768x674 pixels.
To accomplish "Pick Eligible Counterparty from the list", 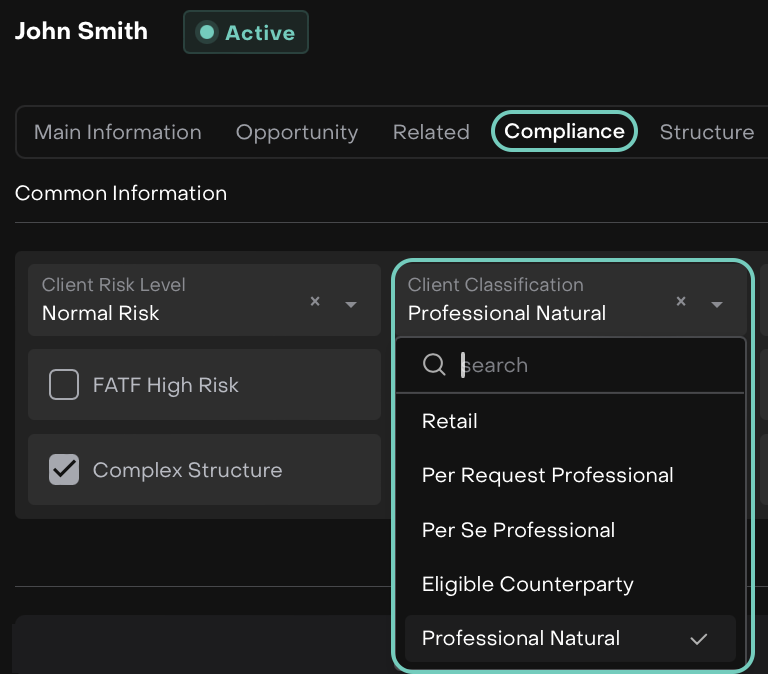I will click(x=527, y=584).
